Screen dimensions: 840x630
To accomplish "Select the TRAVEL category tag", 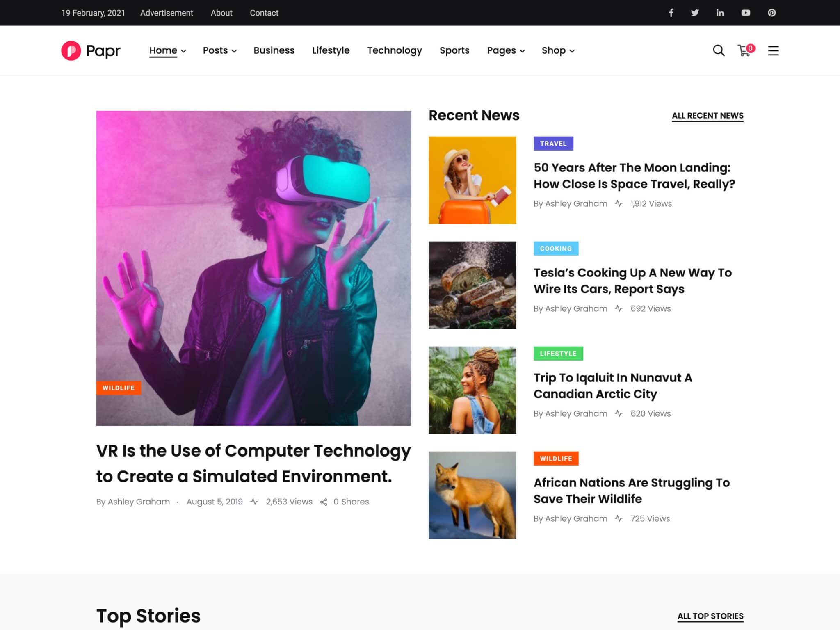I will point(553,144).
